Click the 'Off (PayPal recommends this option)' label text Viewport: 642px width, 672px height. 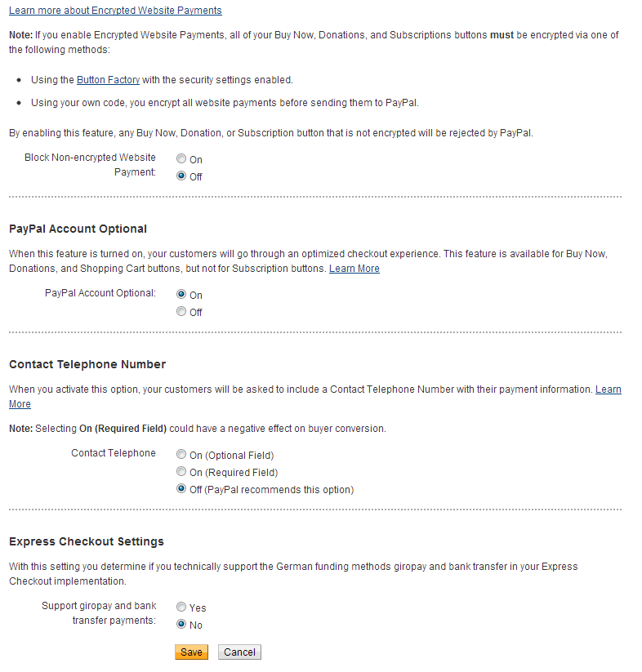(271, 490)
